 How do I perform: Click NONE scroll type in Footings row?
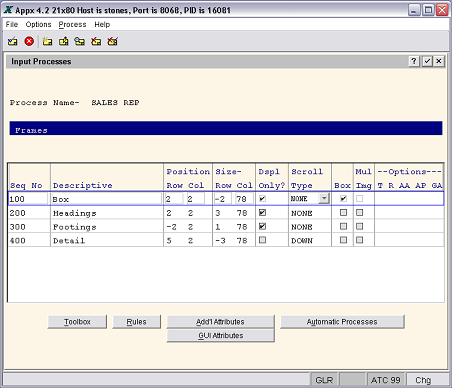tap(302, 227)
